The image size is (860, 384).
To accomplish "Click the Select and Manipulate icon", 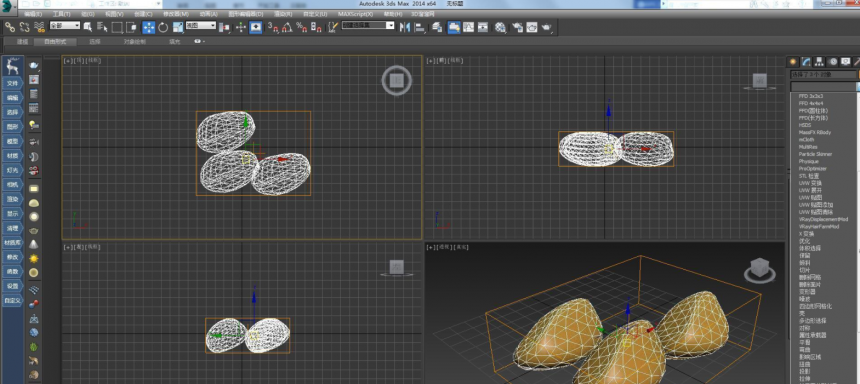I will (241, 27).
